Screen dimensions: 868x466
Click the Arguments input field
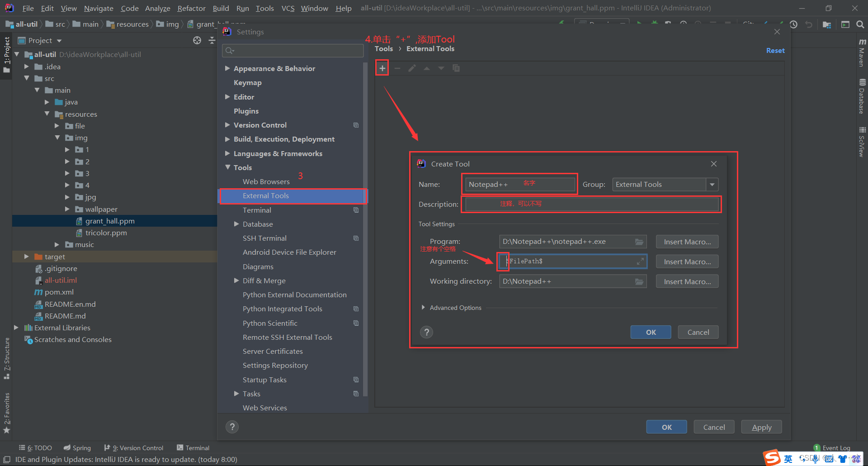pos(572,262)
